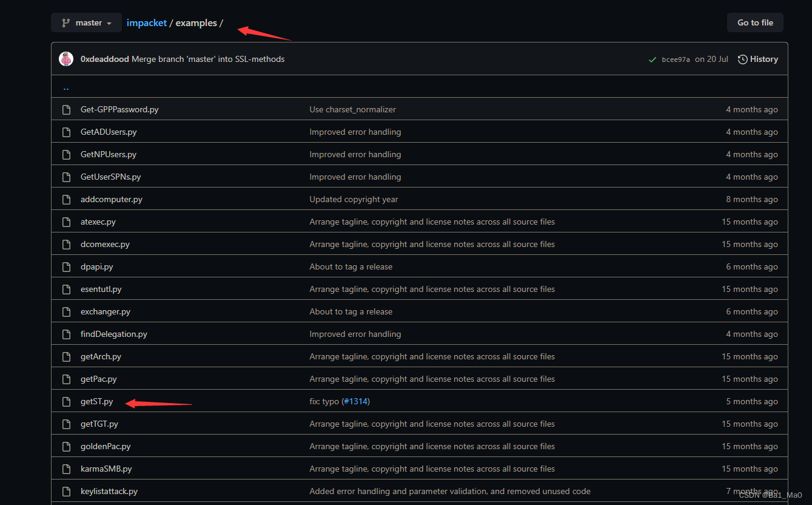This screenshot has width=812, height=505.
Task: Open findDelegation.py's 'Improved error handling' commit
Action: click(x=355, y=334)
